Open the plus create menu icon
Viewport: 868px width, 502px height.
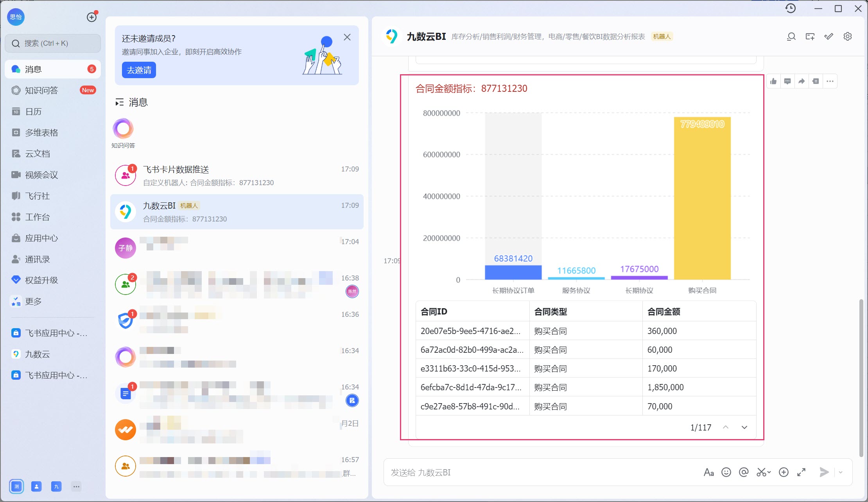[91, 17]
